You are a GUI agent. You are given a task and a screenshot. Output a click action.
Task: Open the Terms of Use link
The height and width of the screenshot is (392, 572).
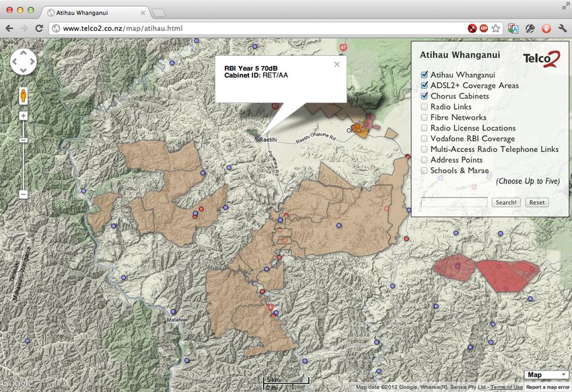pyautogui.click(x=506, y=387)
